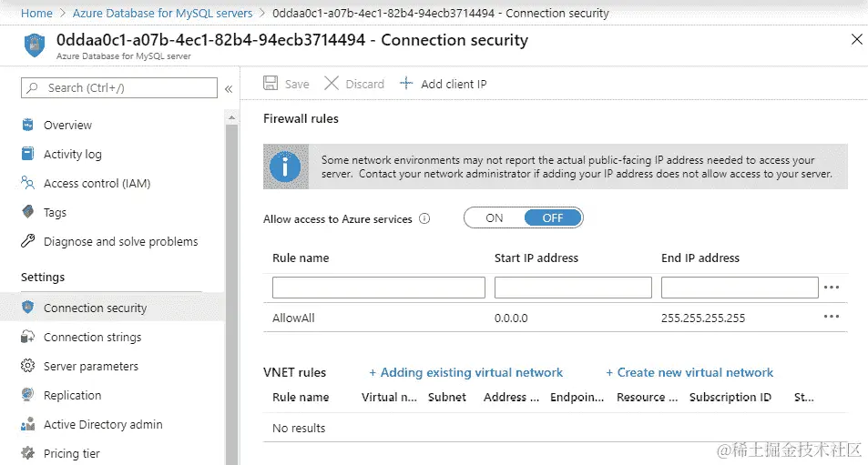Open Activity log from the sidebar icon
The width and height of the screenshot is (868, 465).
[27, 154]
